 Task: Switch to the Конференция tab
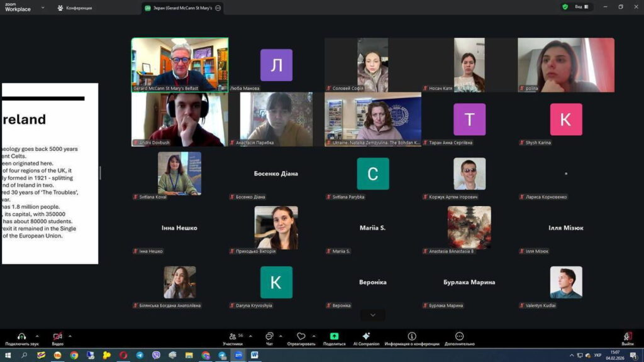75,8
